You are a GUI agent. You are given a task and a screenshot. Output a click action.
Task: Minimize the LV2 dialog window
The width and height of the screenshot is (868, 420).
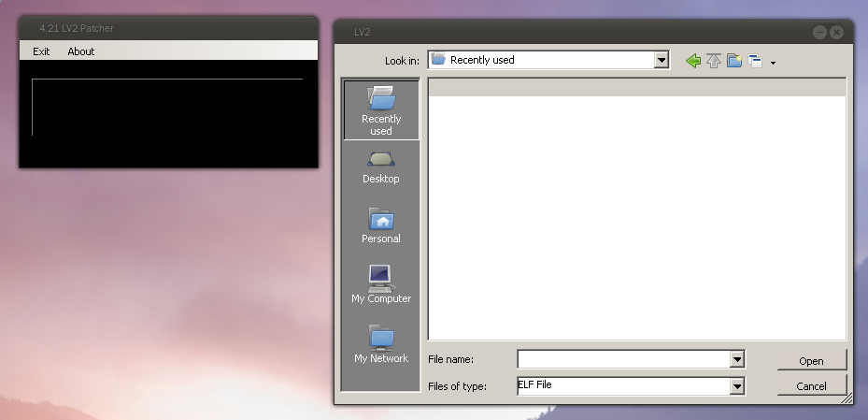[x=819, y=32]
